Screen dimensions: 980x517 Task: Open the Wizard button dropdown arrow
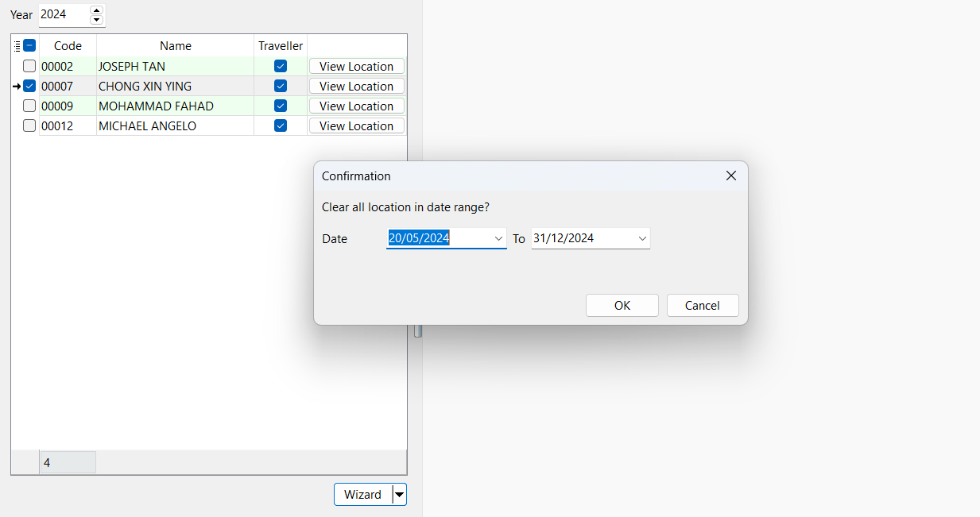[x=399, y=495]
